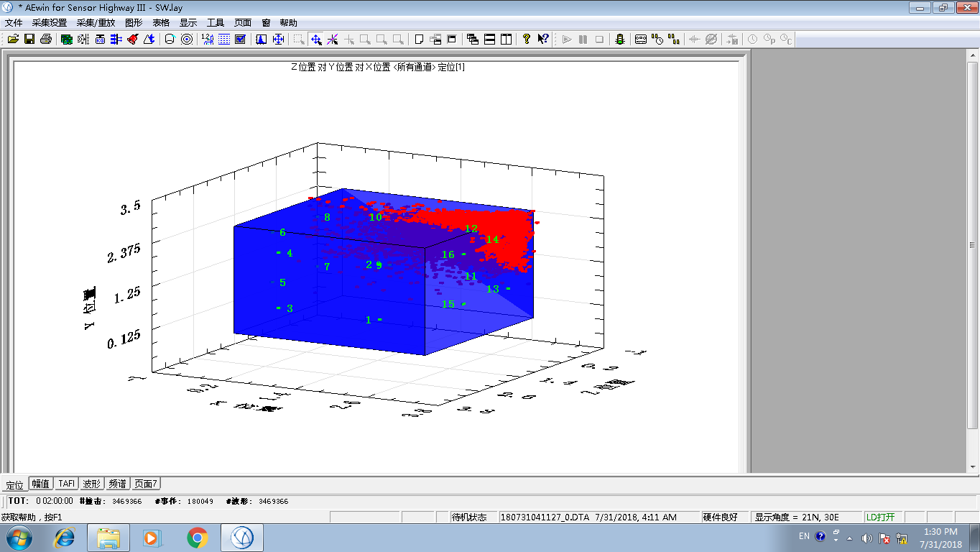Switch to the 频谱 page tab
The height and width of the screenshot is (552, 980).
[x=118, y=484]
